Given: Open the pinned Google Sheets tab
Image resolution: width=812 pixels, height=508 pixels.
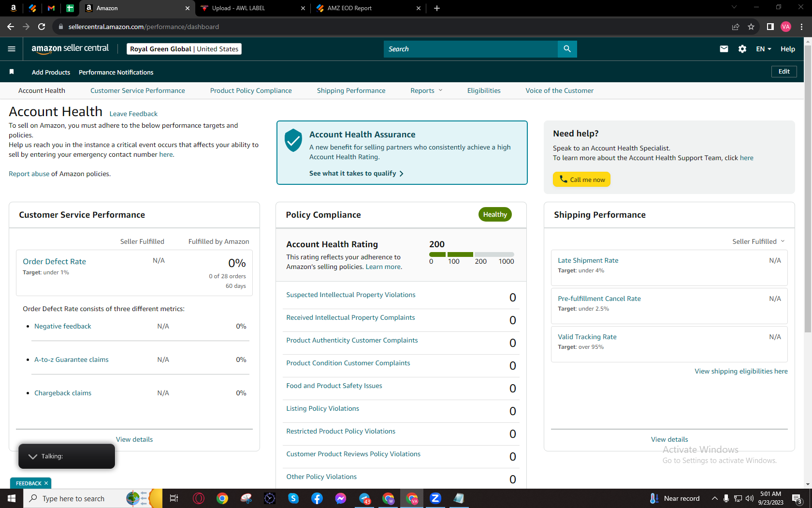Looking at the screenshot, I should (70, 8).
